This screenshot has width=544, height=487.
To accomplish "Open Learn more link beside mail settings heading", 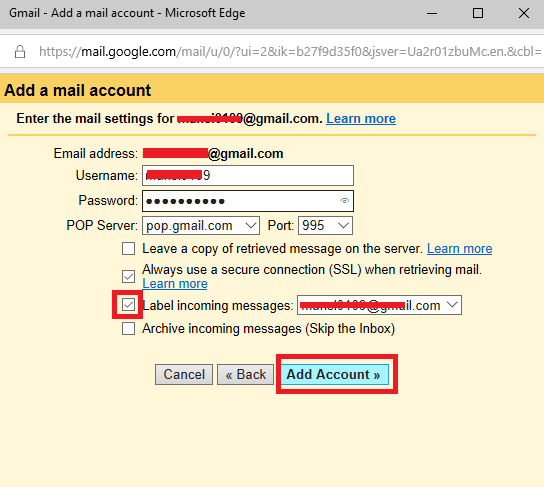I will click(x=361, y=119).
